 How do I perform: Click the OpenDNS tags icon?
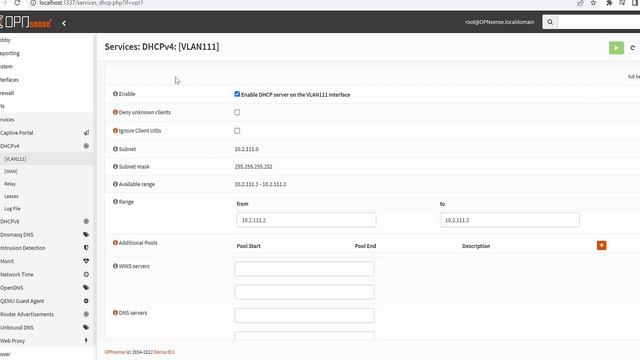click(x=86, y=287)
